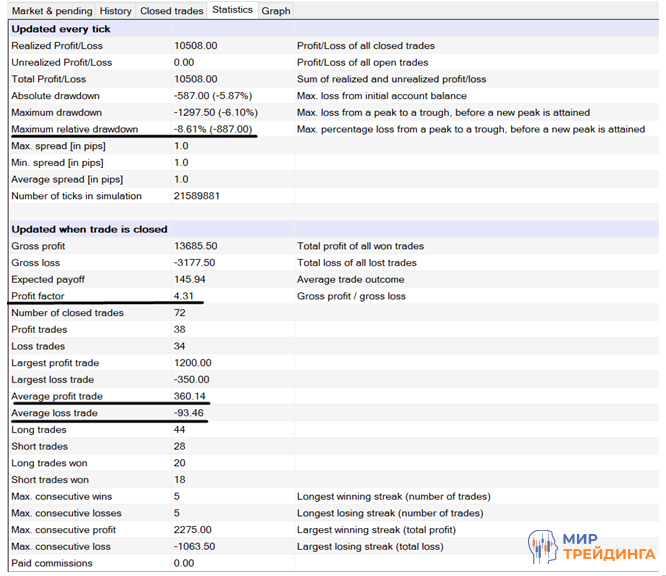This screenshot has height=576, width=666.
Task: Switch to the Graph tab
Action: click(276, 11)
